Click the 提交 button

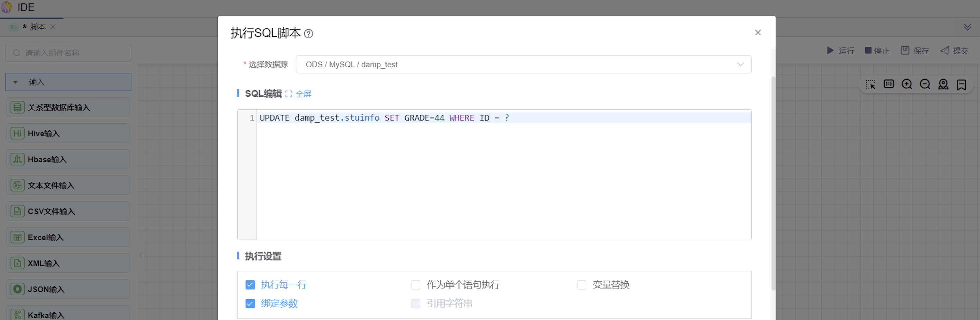click(x=954, y=51)
